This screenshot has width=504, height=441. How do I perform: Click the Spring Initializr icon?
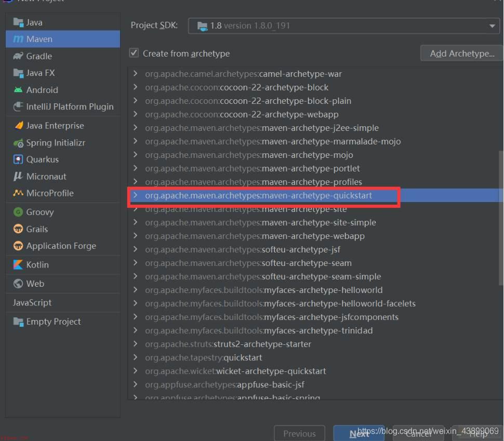click(x=18, y=143)
